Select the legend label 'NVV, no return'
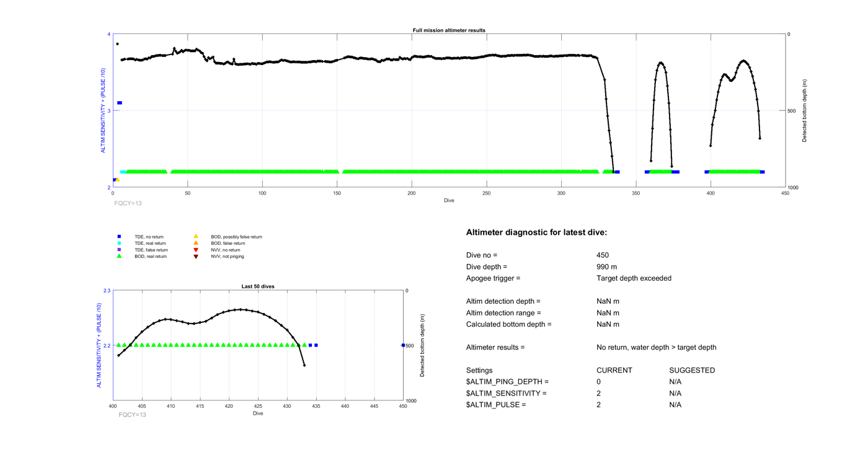 click(x=226, y=250)
